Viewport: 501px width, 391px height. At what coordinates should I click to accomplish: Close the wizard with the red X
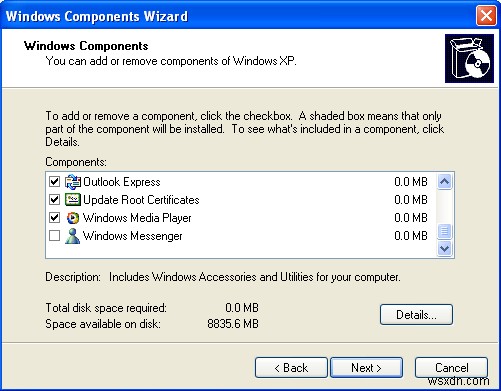(x=486, y=15)
